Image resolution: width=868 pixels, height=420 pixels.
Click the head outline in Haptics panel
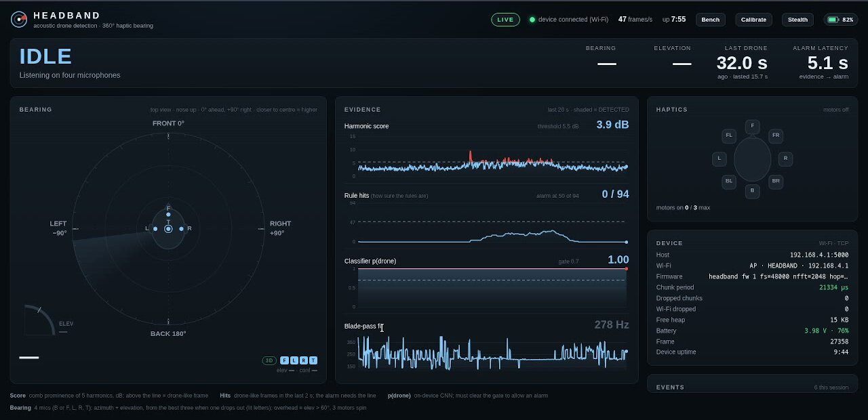pos(752,159)
